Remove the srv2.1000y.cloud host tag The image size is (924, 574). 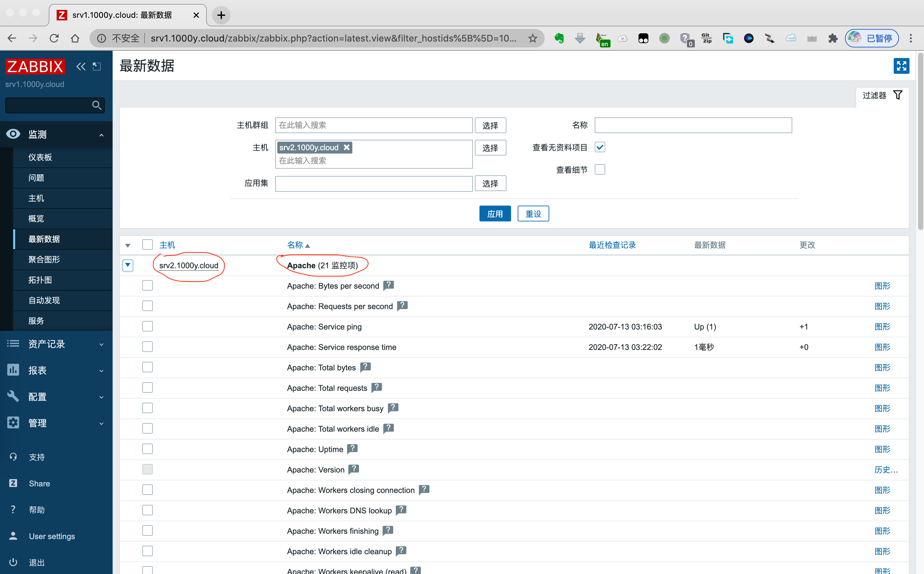[x=347, y=147]
